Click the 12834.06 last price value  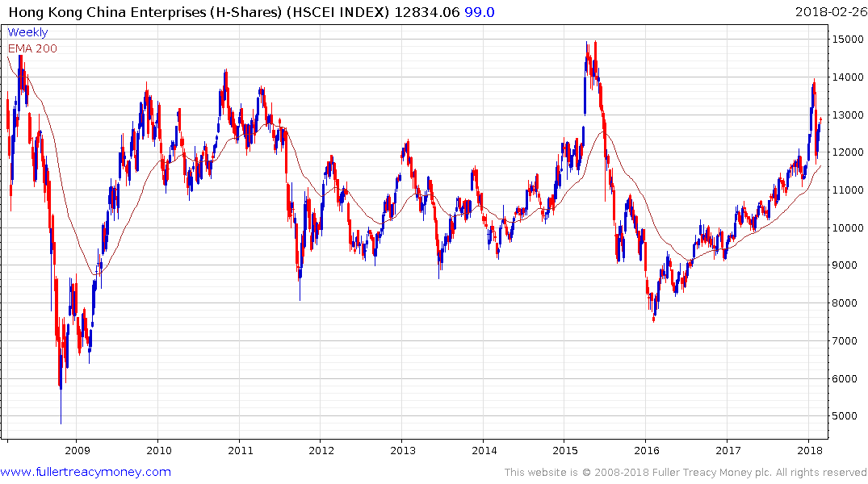click(427, 12)
